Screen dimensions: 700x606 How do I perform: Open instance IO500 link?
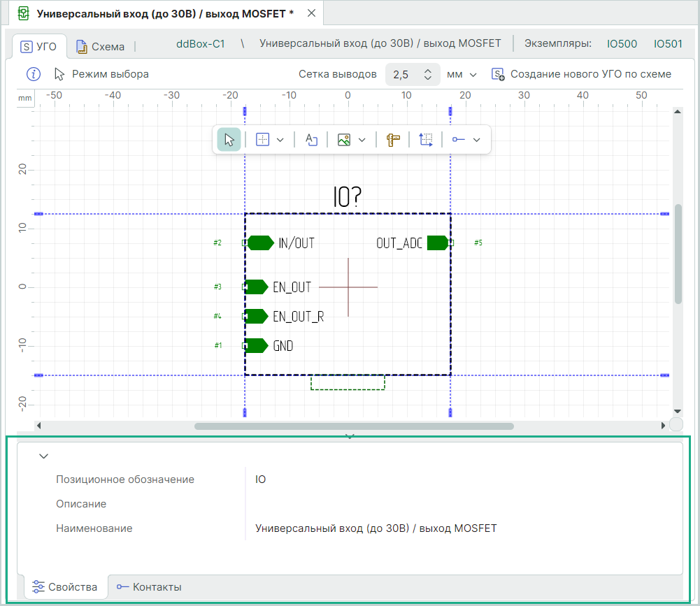coord(622,43)
